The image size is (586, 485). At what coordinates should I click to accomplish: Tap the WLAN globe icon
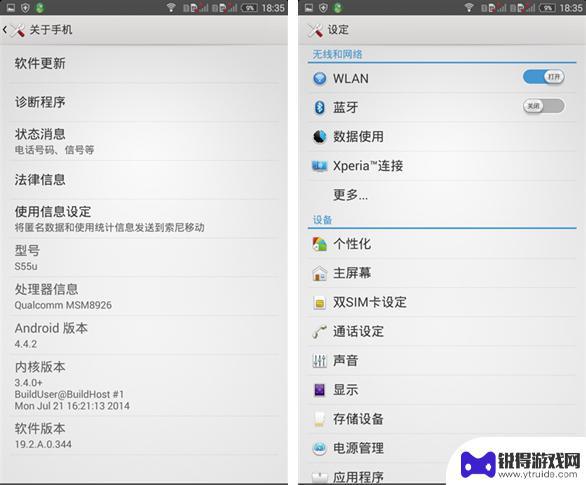point(320,78)
